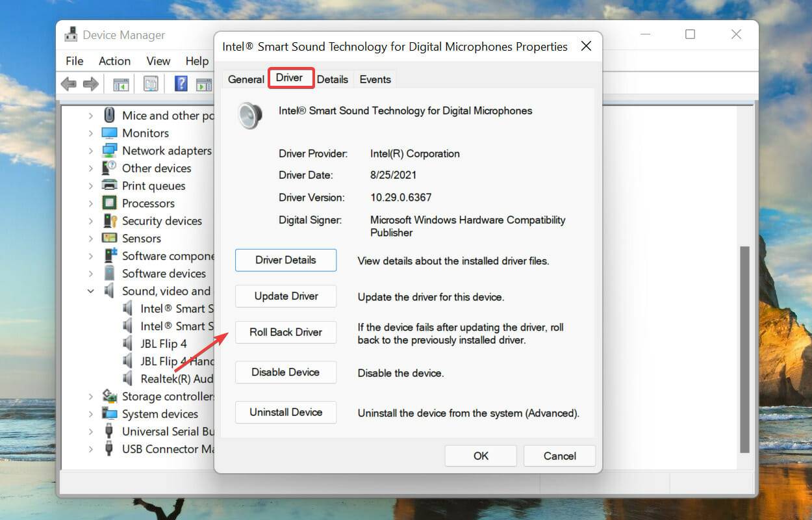Click the Uninstall Device button
The height and width of the screenshot is (520, 812).
[x=286, y=412]
